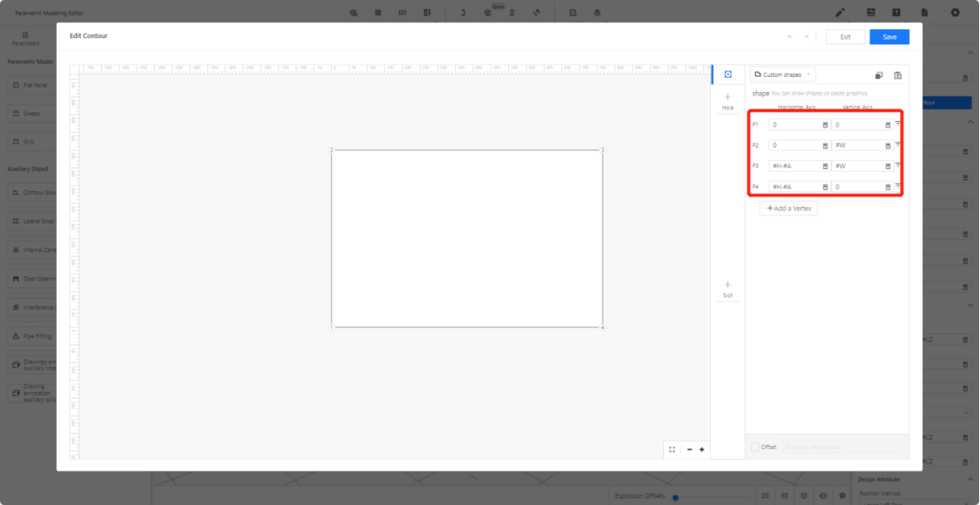Click the undo arrow icon
This screenshot has height=505, width=980.
[x=789, y=36]
